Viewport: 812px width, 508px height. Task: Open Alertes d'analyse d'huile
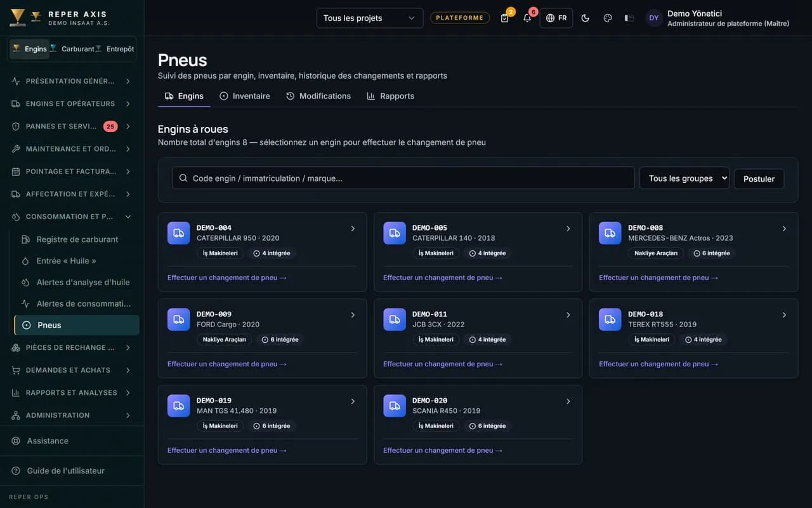[77, 282]
